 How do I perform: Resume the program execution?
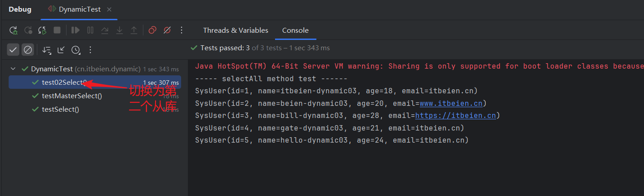pos(76,30)
